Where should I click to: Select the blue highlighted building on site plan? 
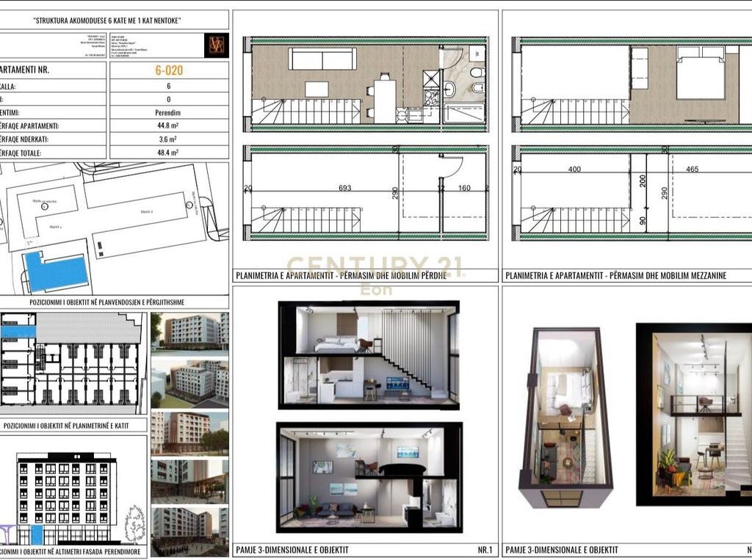coord(57,272)
